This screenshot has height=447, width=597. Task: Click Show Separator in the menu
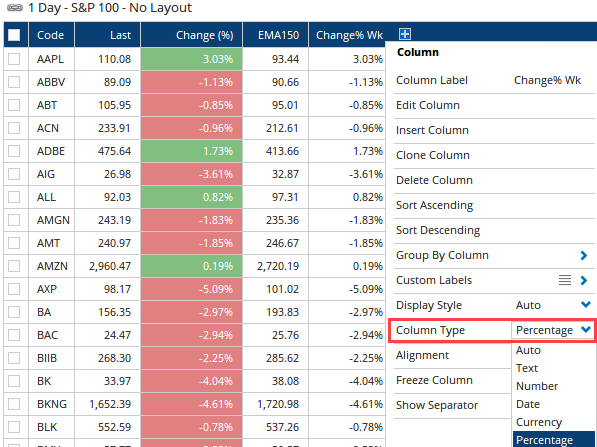tap(437, 405)
